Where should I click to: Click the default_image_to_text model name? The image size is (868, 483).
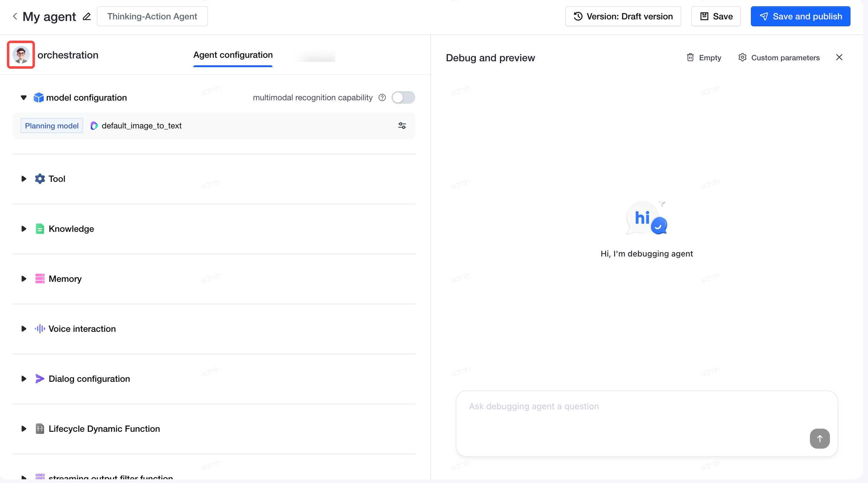[141, 126]
